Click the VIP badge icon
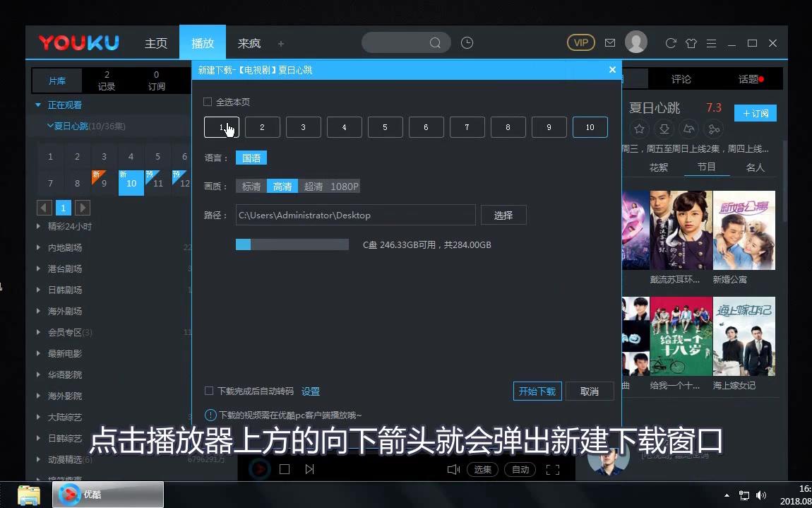The image size is (812, 508). coord(580,42)
